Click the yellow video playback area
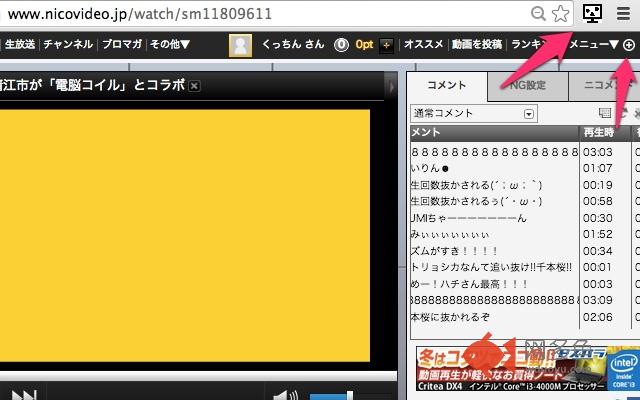The width and height of the screenshot is (640, 400). tap(185, 235)
